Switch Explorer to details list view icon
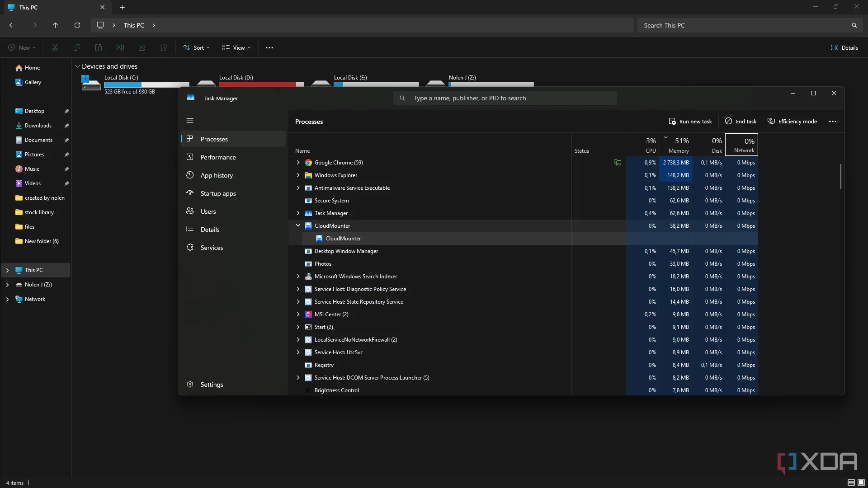 (x=851, y=483)
